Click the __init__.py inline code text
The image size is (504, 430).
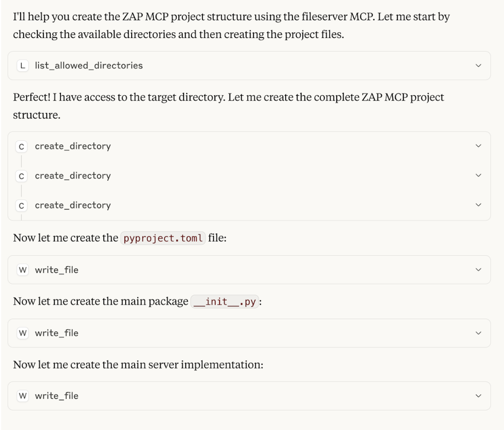point(225,302)
